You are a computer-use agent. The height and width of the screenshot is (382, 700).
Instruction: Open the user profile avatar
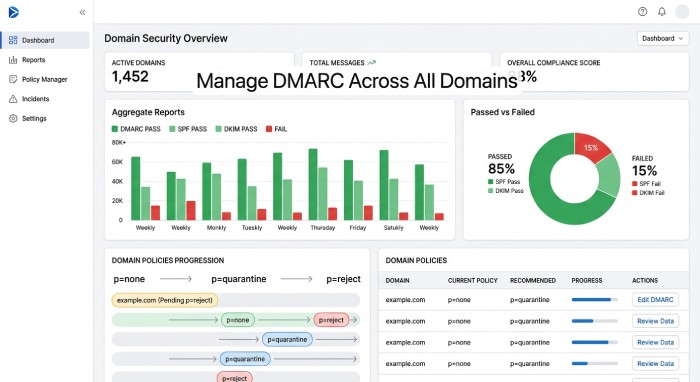682,12
